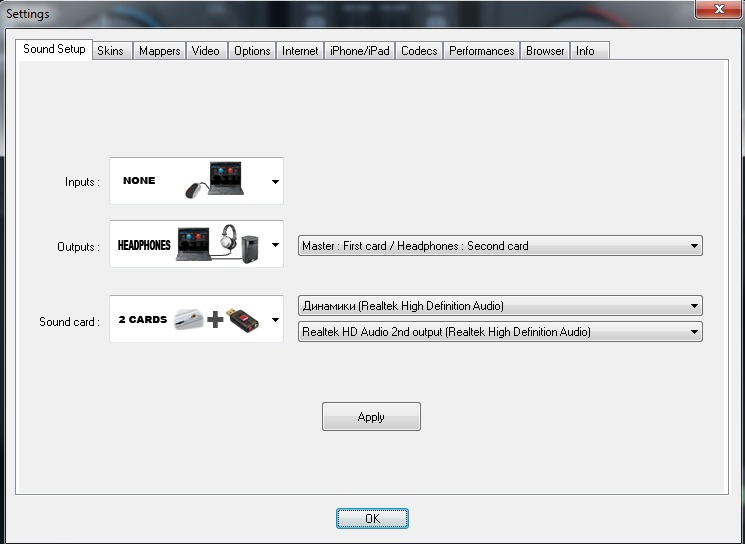Switch to the Mappers tab
The image size is (745, 544).
coord(160,51)
